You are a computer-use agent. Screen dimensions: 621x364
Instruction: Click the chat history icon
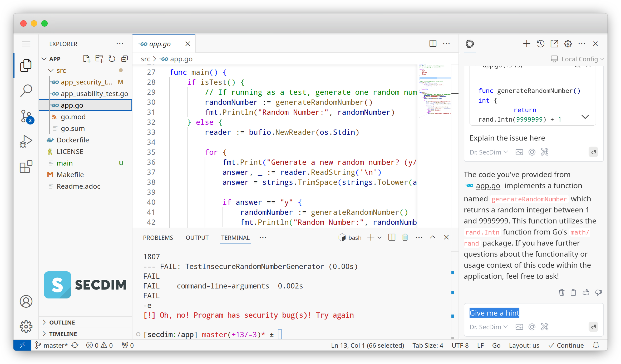[540, 44]
